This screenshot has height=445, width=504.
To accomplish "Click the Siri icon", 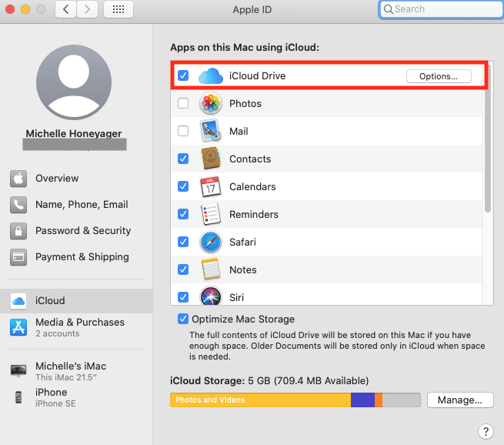I will click(211, 296).
